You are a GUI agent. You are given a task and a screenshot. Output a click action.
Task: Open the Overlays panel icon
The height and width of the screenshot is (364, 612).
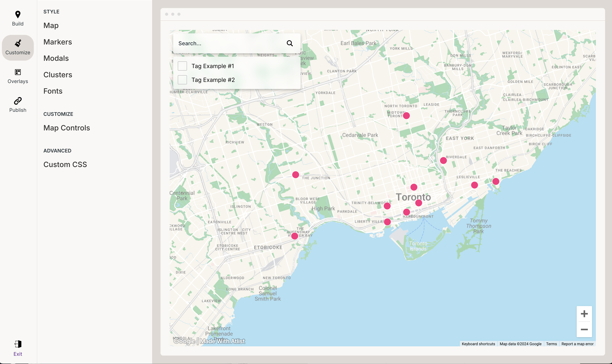18,72
